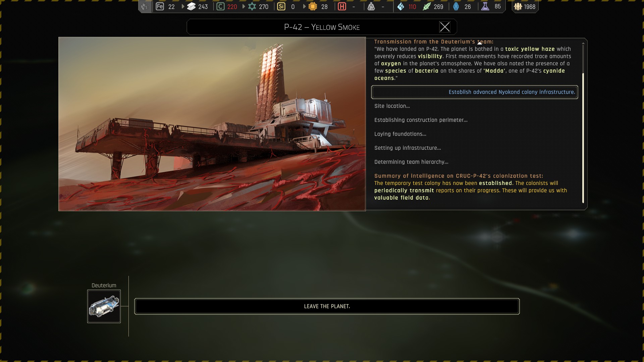Expand silicon to electronics conversion arrow
Image resolution: width=644 pixels, height=362 pixels.
pos(304,6)
